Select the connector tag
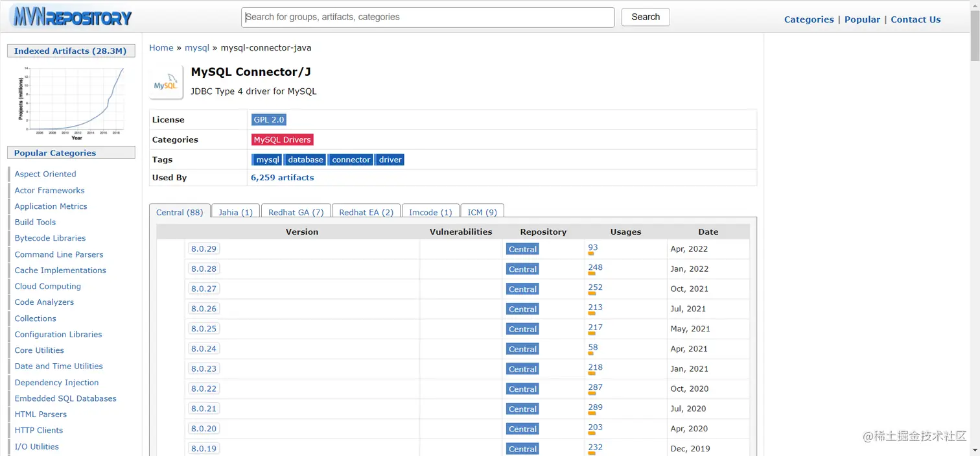Viewport: 980px width, 456px height. coord(351,160)
